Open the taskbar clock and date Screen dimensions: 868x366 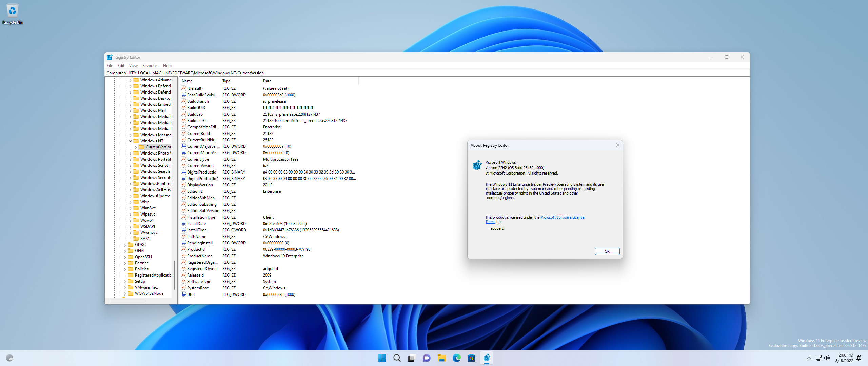[x=844, y=358]
